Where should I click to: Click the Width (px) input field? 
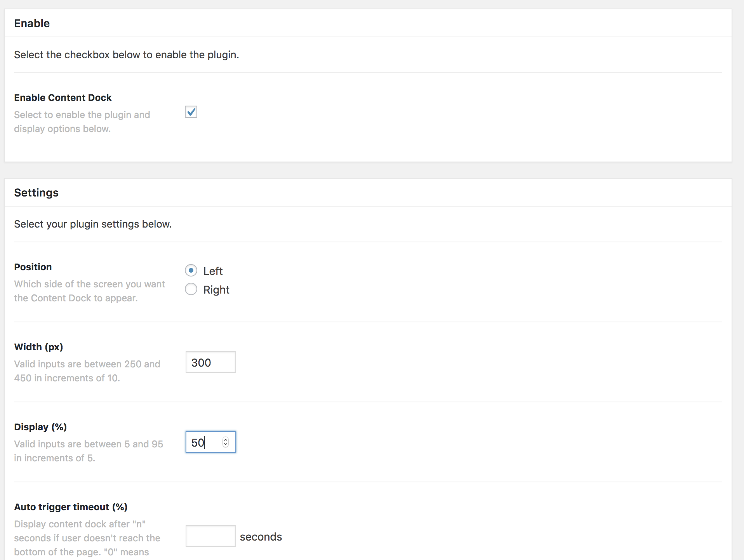[x=210, y=362]
